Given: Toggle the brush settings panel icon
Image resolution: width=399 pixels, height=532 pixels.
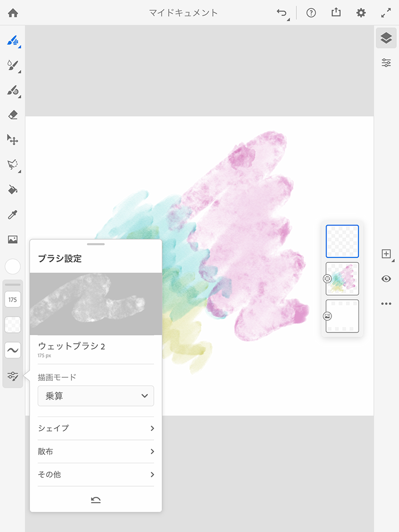Looking at the screenshot, I should click(13, 376).
